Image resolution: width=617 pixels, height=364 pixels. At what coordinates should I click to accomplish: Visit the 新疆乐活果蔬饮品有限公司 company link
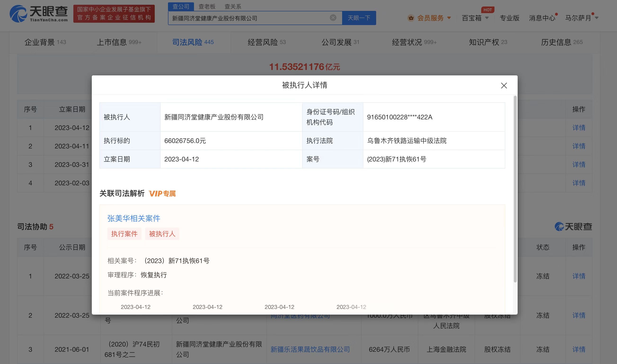(x=310, y=349)
